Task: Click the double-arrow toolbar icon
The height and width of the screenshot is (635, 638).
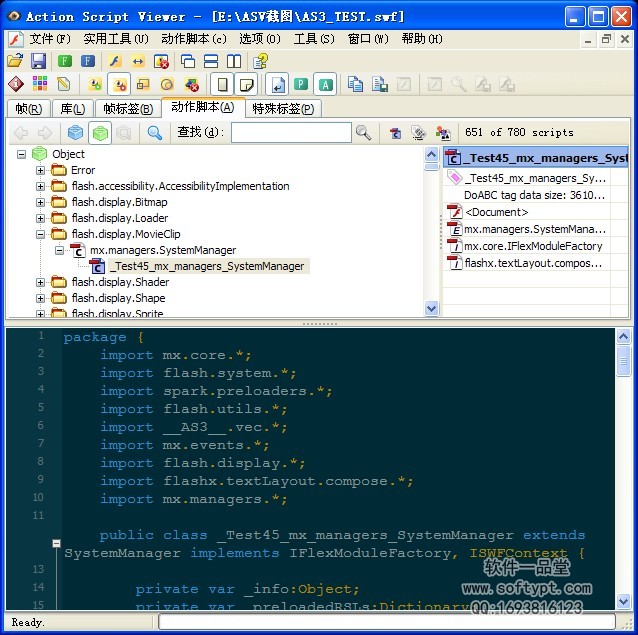Action: coord(138,61)
